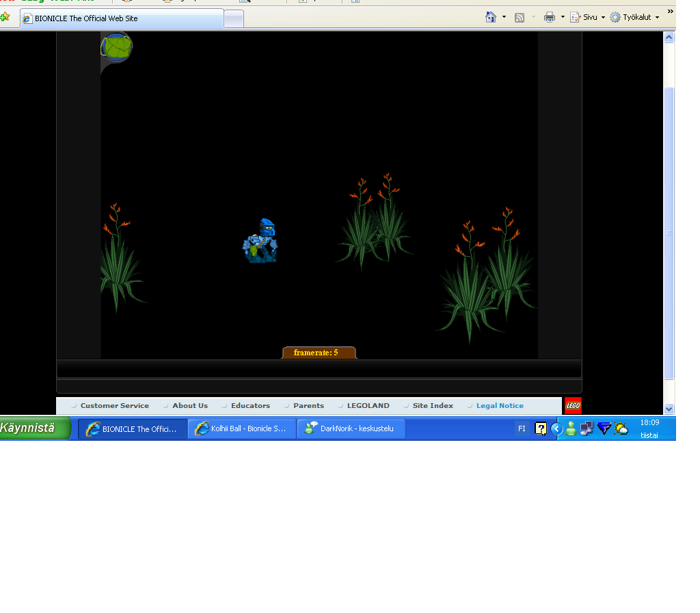
Task: Click the Home toolbar icon
Action: (491, 17)
